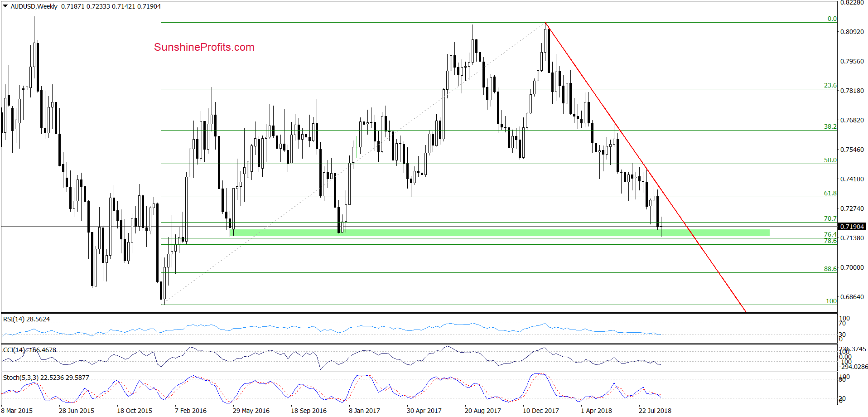The height and width of the screenshot is (417, 868).
Task: Click the 18 Sep 2016 date label
Action: click(309, 411)
